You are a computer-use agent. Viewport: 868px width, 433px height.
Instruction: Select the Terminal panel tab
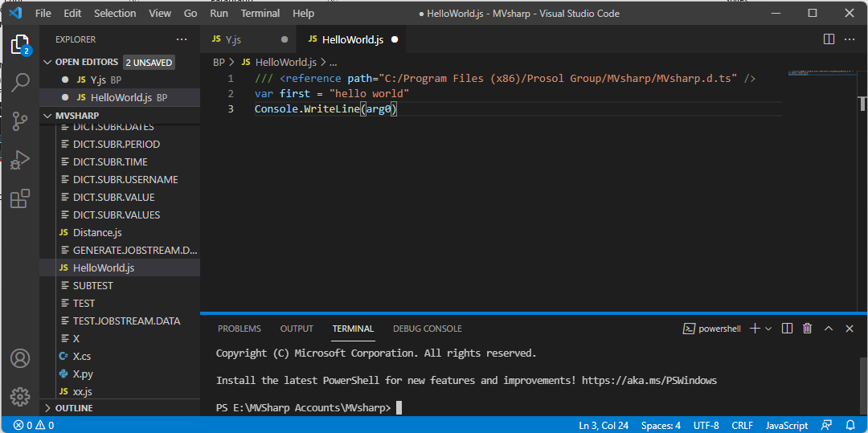coord(353,329)
